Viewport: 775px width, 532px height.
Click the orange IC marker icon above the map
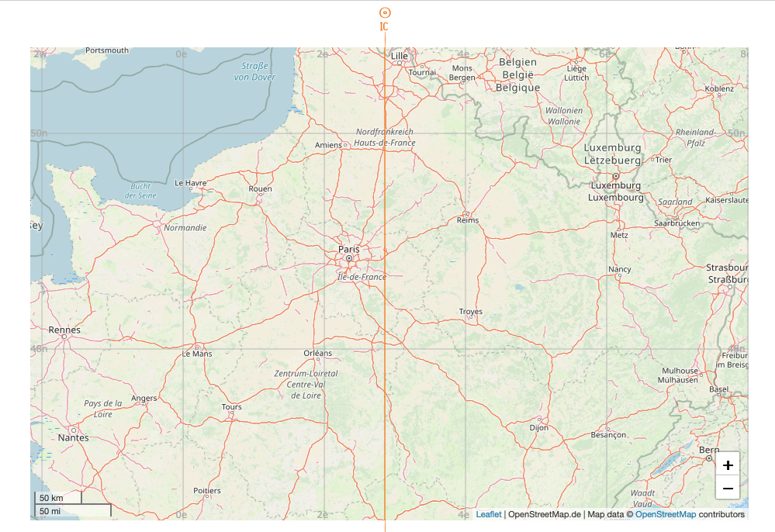click(x=385, y=13)
